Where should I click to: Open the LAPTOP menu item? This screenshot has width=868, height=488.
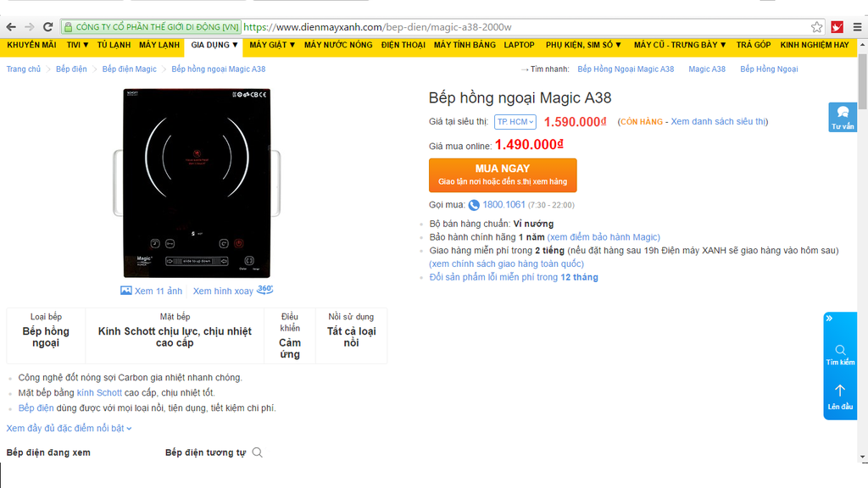[x=519, y=45]
